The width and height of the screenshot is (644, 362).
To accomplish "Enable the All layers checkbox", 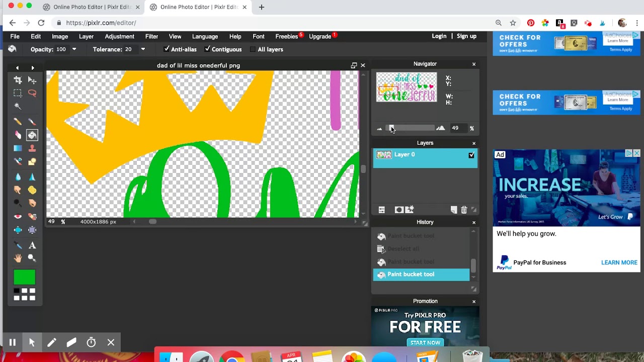I will click(253, 49).
